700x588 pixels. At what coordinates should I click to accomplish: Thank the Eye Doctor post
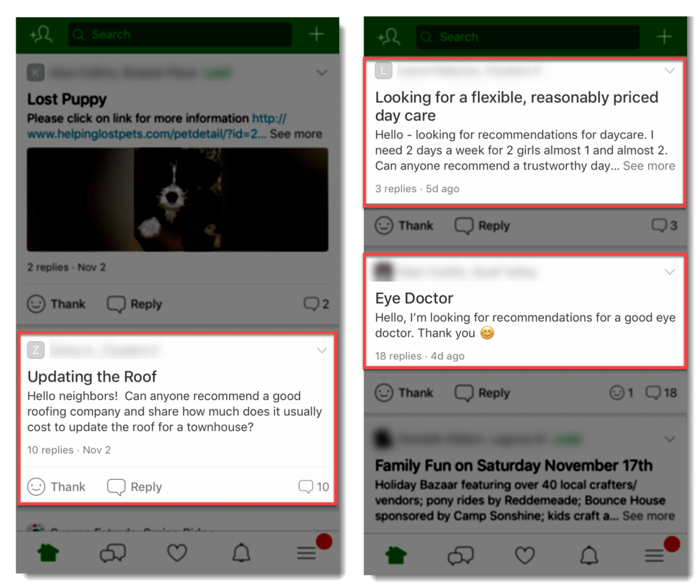click(x=404, y=393)
